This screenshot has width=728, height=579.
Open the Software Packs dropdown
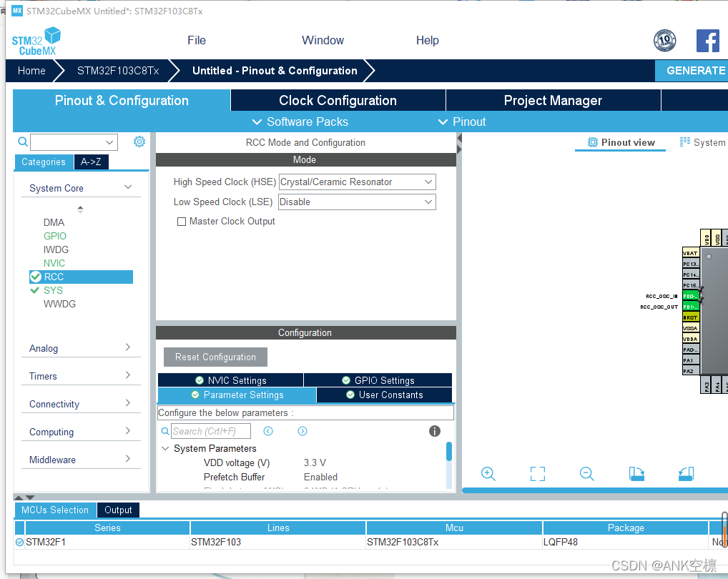pos(300,122)
